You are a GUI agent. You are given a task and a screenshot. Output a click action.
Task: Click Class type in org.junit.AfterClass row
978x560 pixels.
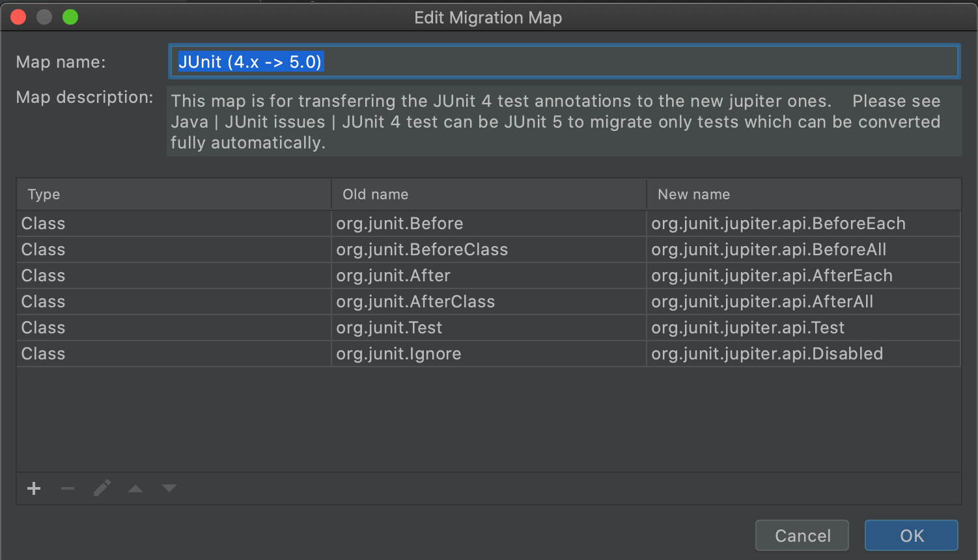[174, 301]
